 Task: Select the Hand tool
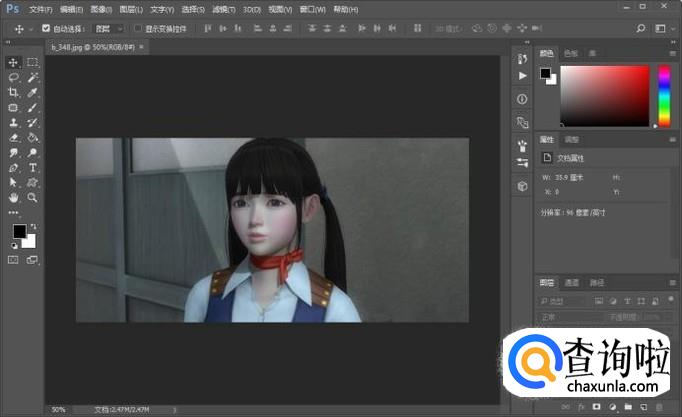point(13,198)
